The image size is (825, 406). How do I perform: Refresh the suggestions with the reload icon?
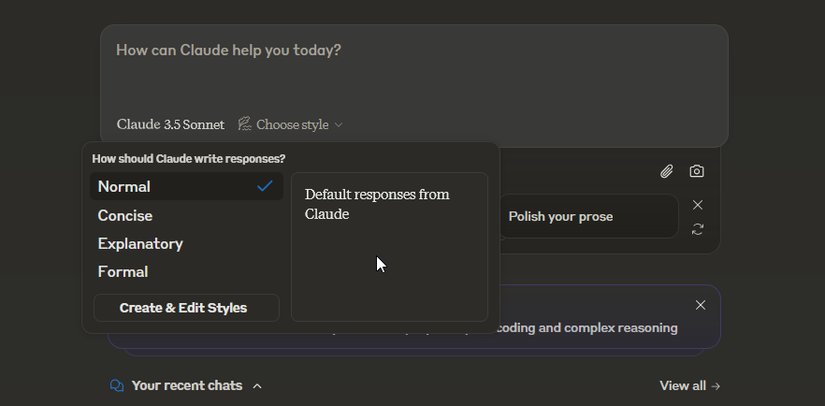click(698, 229)
